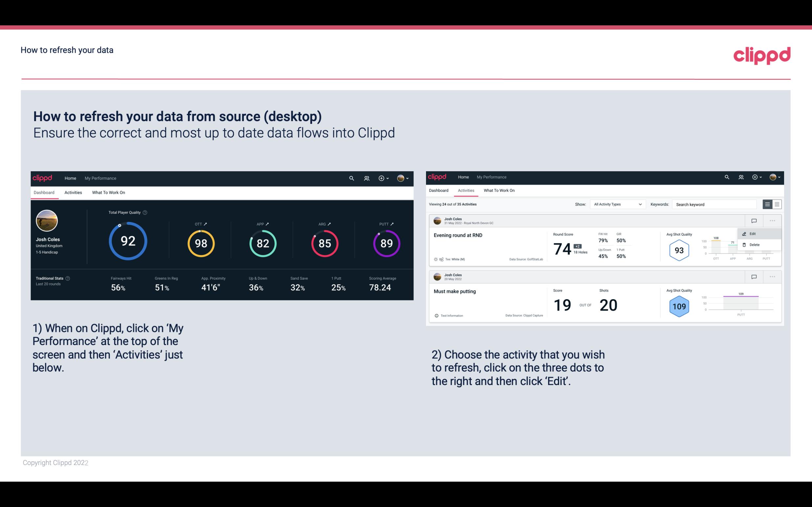Click the Delete option in context menu
The height and width of the screenshot is (507, 812).
755,244
